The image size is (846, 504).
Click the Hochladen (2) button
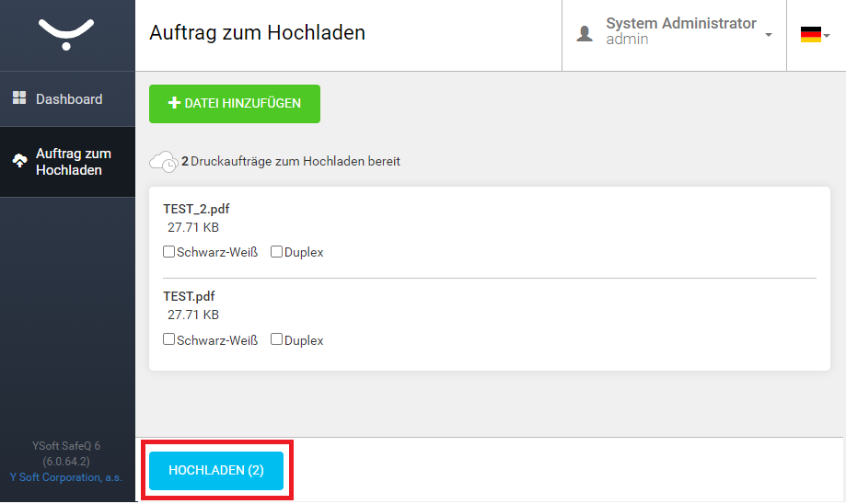click(x=216, y=471)
